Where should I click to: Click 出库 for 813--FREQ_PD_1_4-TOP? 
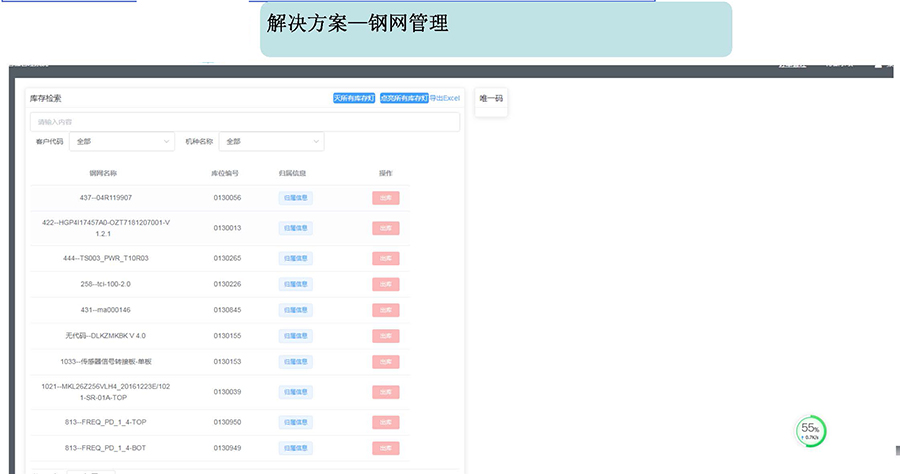click(385, 422)
